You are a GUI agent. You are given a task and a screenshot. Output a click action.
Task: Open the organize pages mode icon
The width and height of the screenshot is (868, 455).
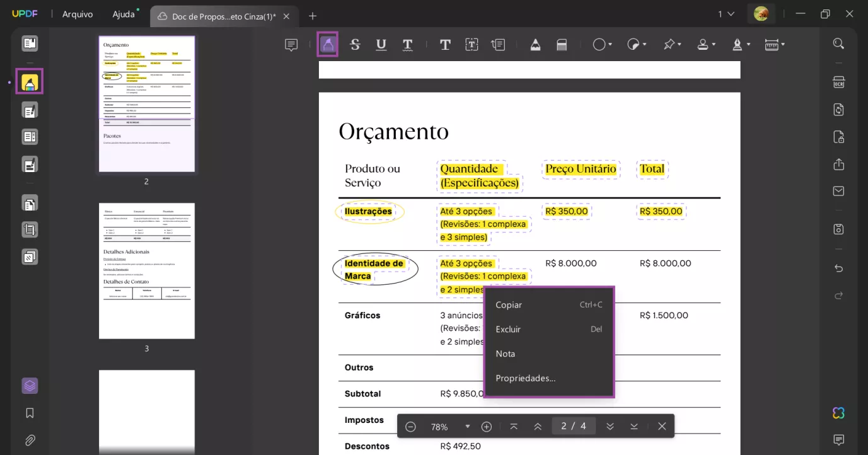[30, 203]
